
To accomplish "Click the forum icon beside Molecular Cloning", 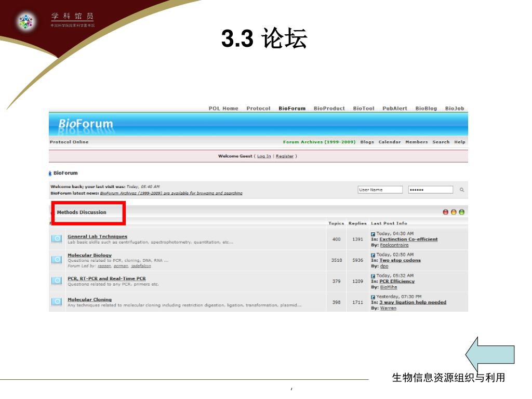I will tap(57, 301).
